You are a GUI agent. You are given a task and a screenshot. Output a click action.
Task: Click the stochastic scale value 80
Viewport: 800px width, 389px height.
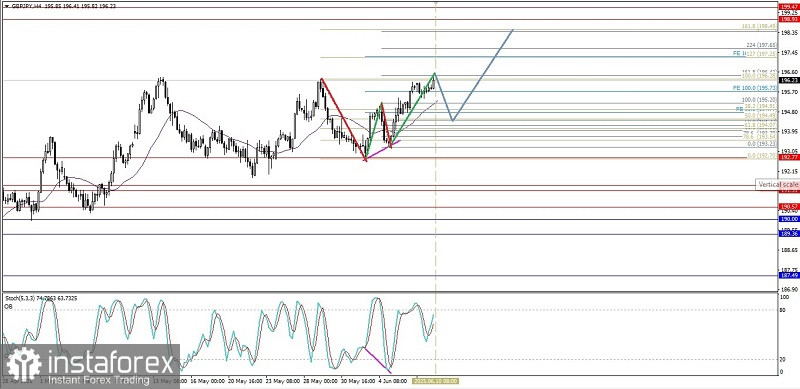pos(784,309)
